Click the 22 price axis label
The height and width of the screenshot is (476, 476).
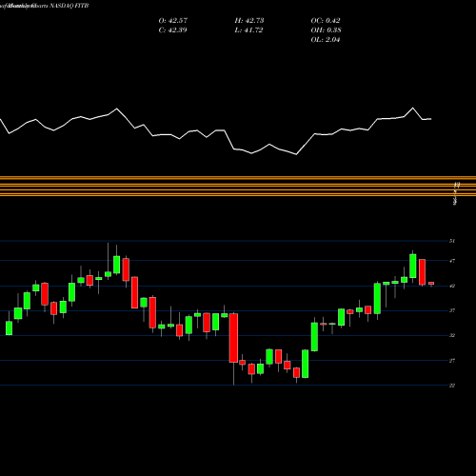click(452, 386)
